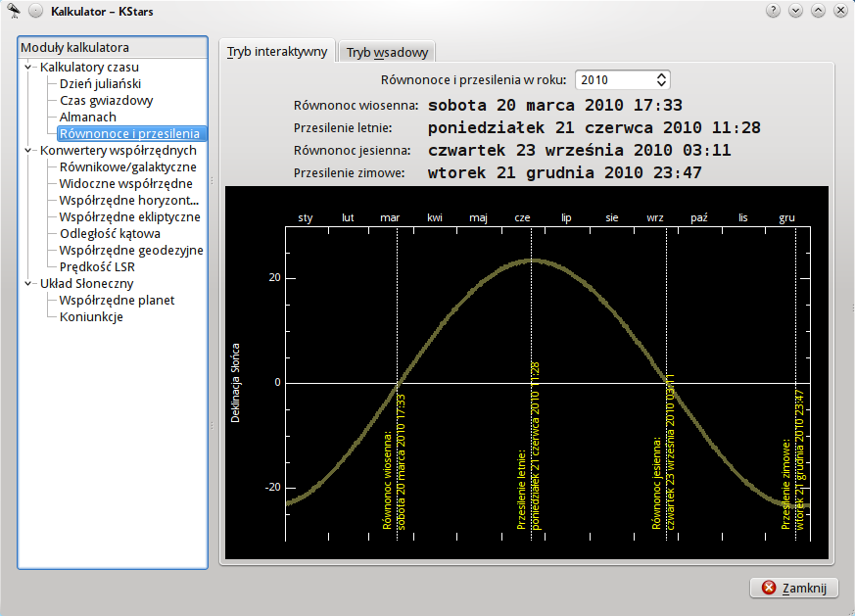Switch to the Tryb wsadowy tab
This screenshot has width=855, height=616.
(x=386, y=52)
